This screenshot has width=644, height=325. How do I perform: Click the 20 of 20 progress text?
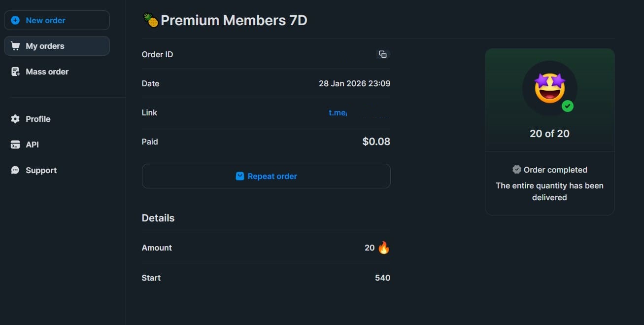549,134
